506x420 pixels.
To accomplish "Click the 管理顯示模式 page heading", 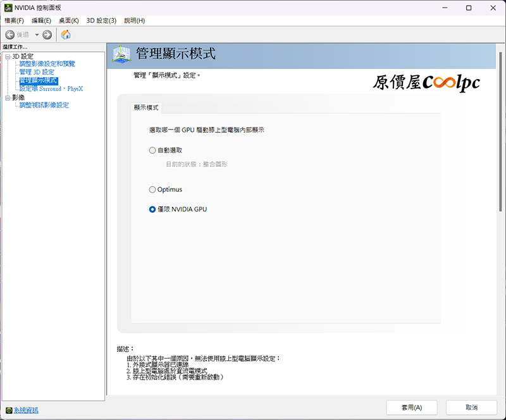I will click(176, 54).
